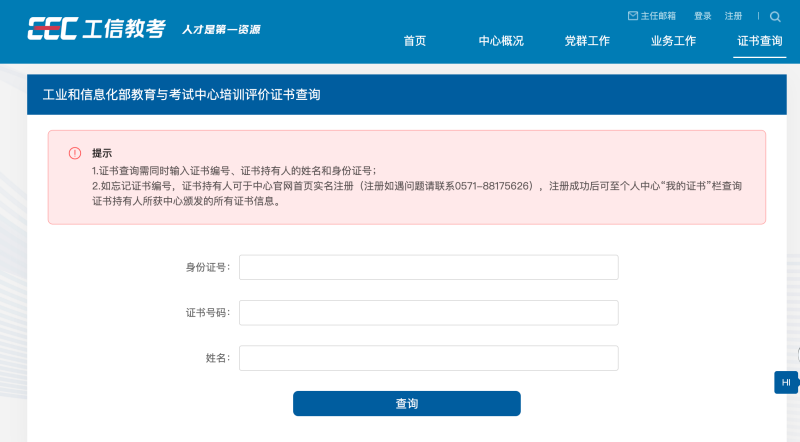Open the 中心概况 menu item

tap(501, 41)
